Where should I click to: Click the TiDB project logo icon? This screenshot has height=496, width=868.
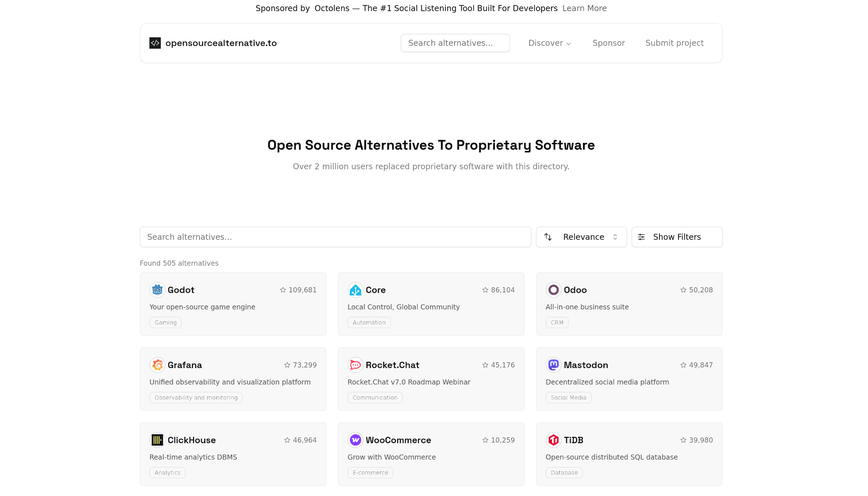[x=553, y=440]
